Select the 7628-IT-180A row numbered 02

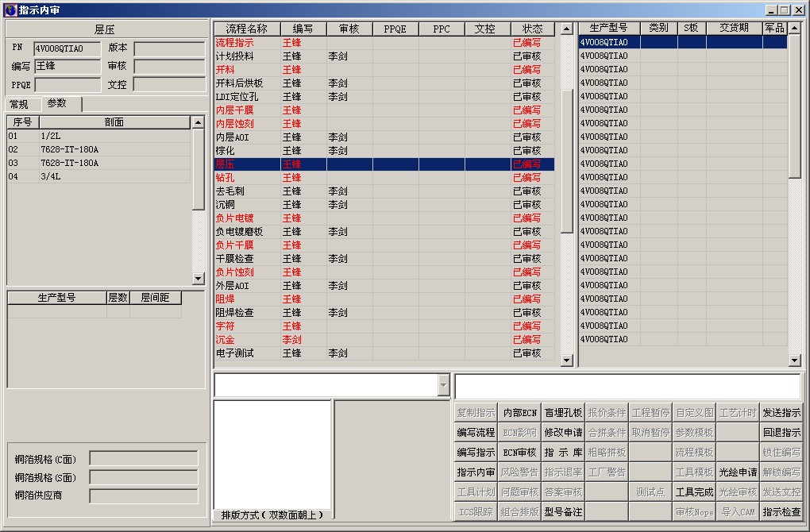[x=98, y=150]
